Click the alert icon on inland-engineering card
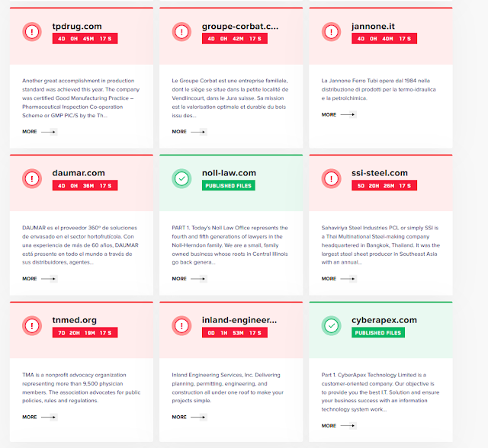The image size is (488, 448). pos(181,326)
